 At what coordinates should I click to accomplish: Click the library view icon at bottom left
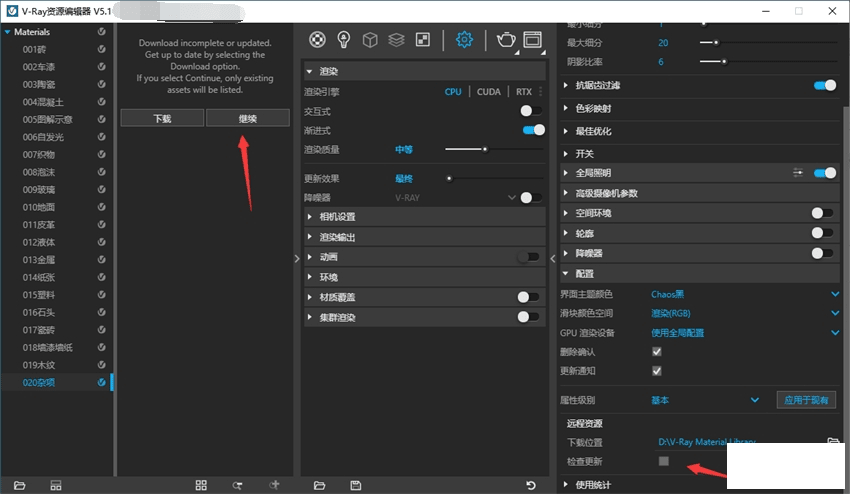point(56,485)
